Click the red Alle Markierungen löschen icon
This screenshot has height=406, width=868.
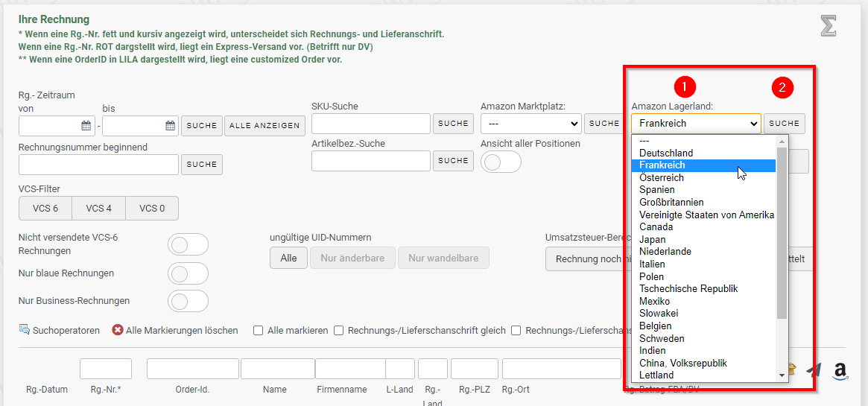coord(118,330)
